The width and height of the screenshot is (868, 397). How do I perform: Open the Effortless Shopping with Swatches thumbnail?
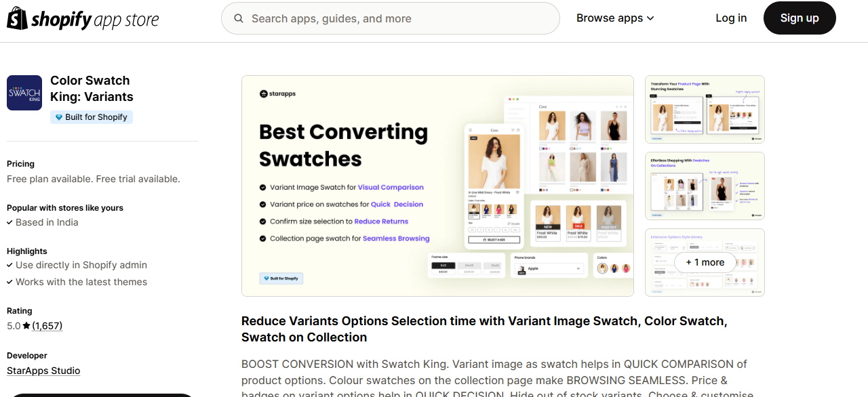tap(705, 186)
